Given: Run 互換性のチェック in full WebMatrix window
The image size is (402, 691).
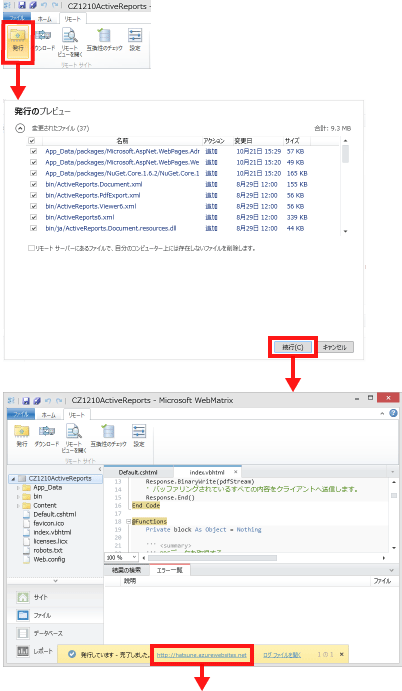Looking at the screenshot, I should pyautogui.click(x=108, y=435).
